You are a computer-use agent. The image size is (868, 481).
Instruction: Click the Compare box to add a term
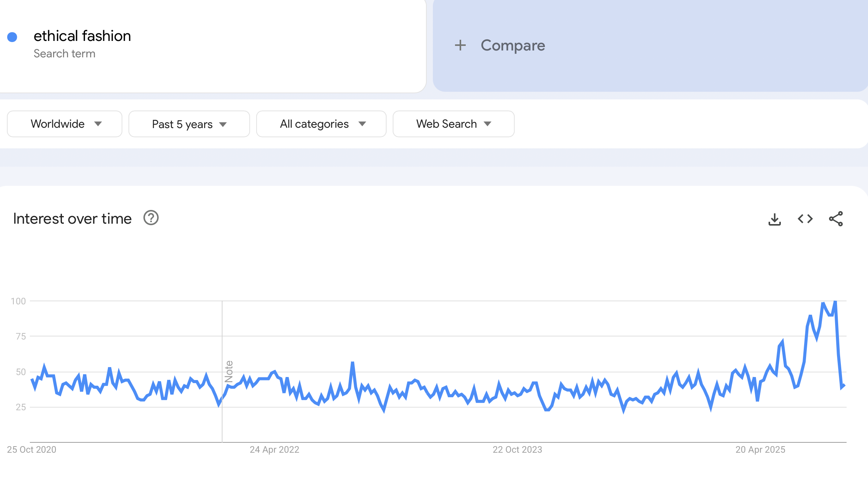pyautogui.click(x=513, y=45)
